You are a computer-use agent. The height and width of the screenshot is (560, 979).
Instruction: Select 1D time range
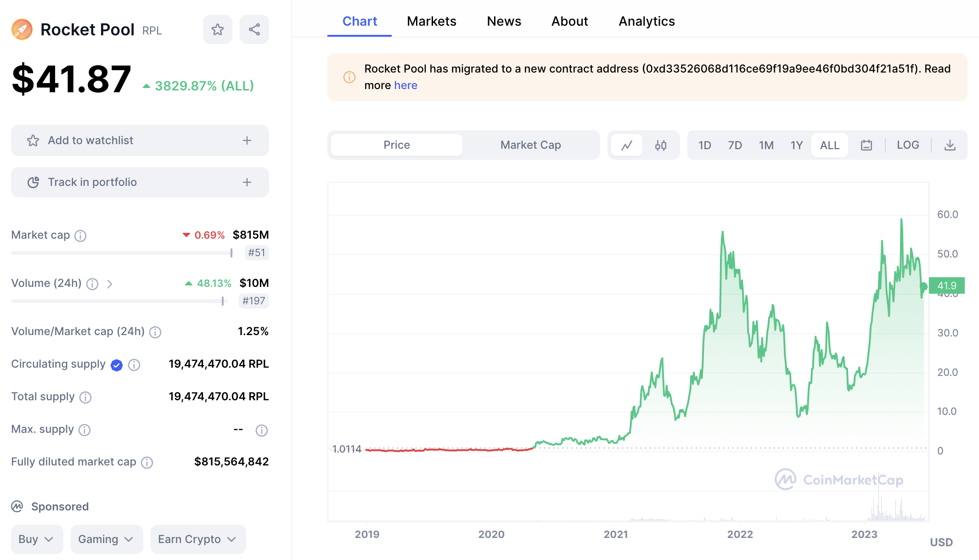click(704, 146)
